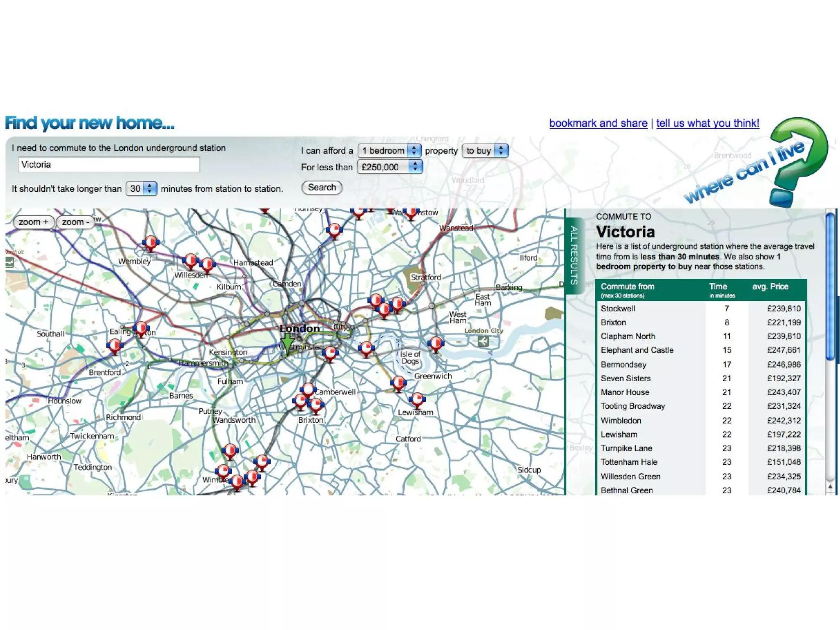Click the £197,222 price cell
Viewport: 840px width, 630px height.
click(784, 435)
